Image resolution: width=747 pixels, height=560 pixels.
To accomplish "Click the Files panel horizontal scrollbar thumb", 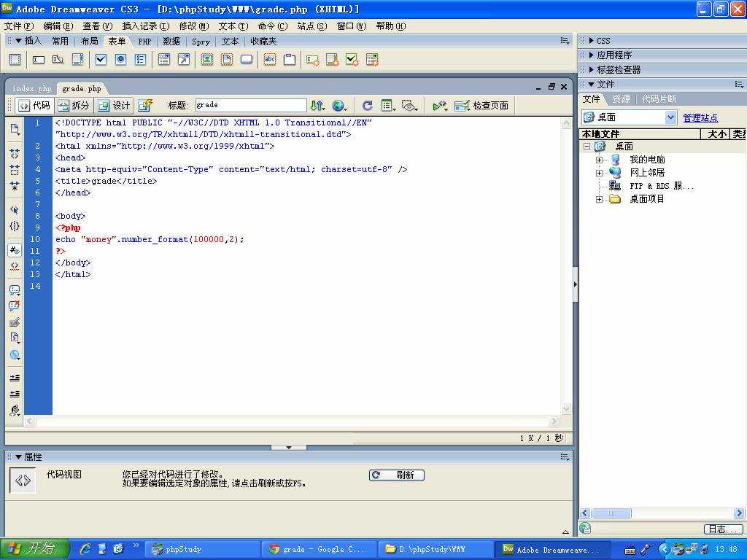I will coord(611,513).
